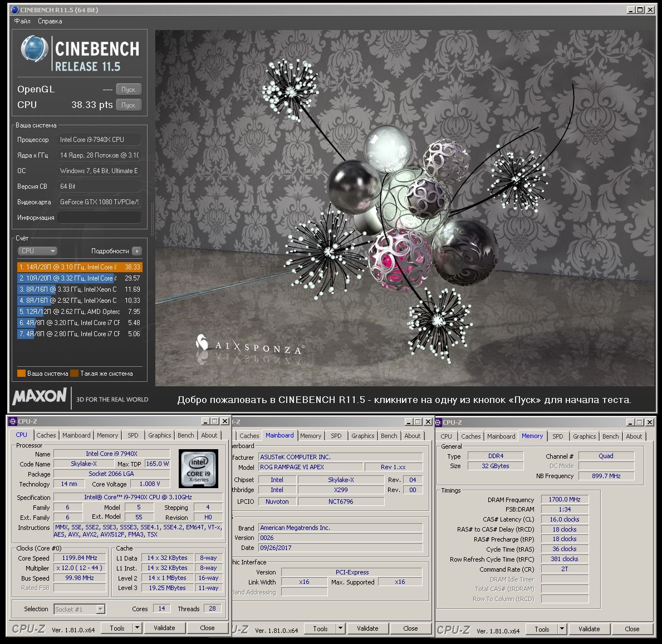The image size is (662, 644).
Task: Open Graphics tab in Mainboard window
Action: click(362, 436)
